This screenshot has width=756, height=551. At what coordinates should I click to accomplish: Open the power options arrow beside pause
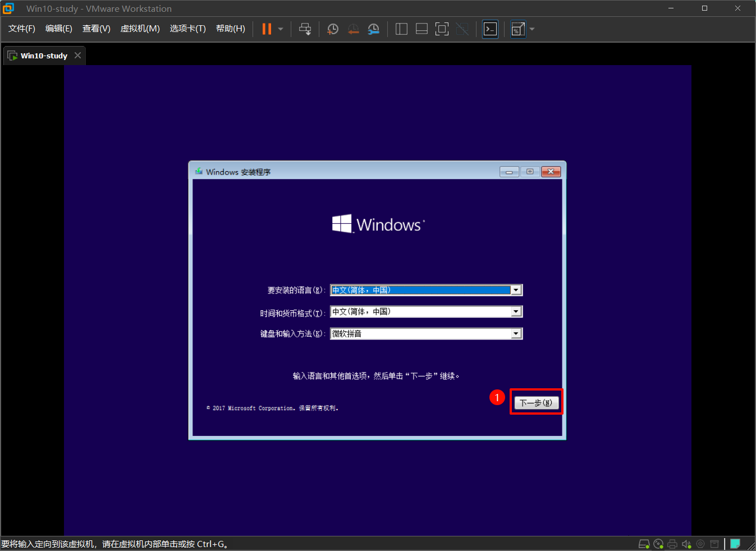tap(281, 29)
